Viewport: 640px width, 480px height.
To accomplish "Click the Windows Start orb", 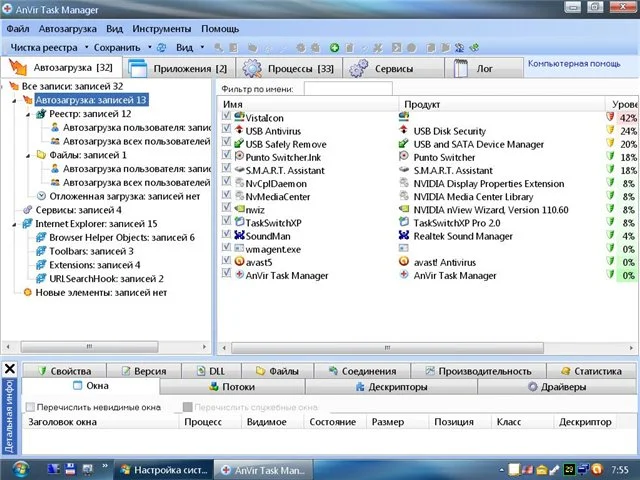I will point(22,468).
